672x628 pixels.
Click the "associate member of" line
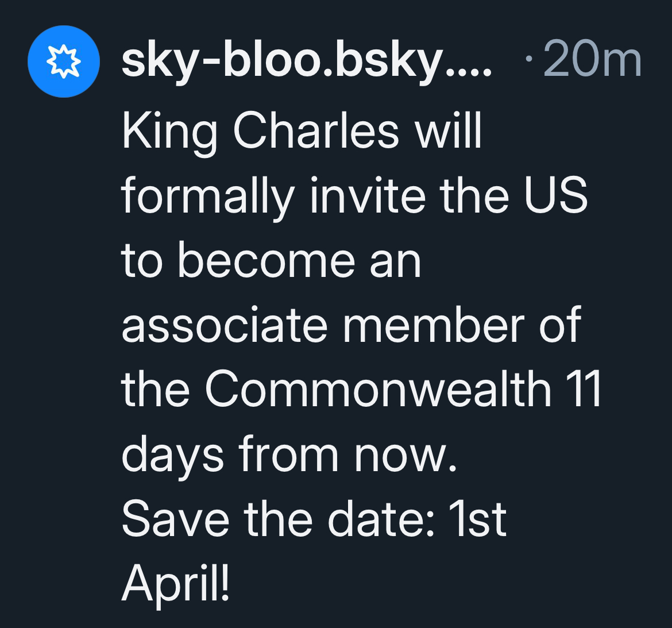tap(351, 325)
